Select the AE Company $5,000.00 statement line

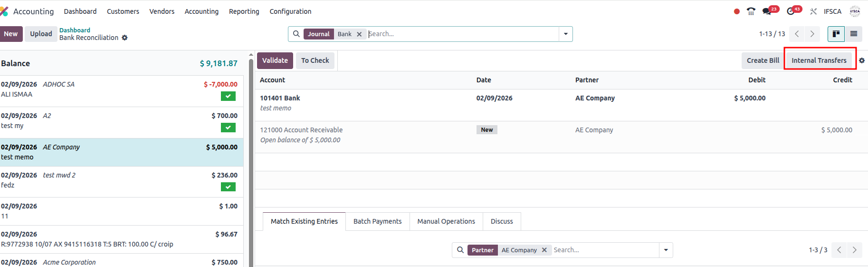click(122, 152)
